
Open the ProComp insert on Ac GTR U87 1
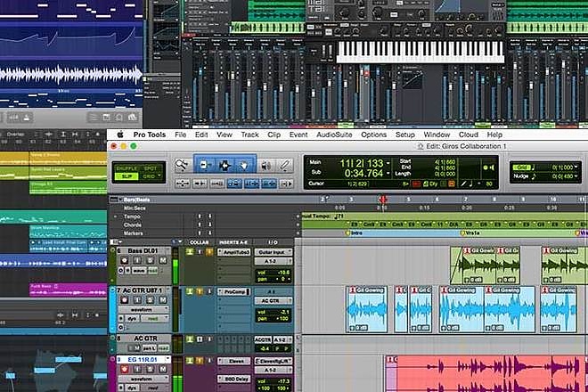pos(234,291)
